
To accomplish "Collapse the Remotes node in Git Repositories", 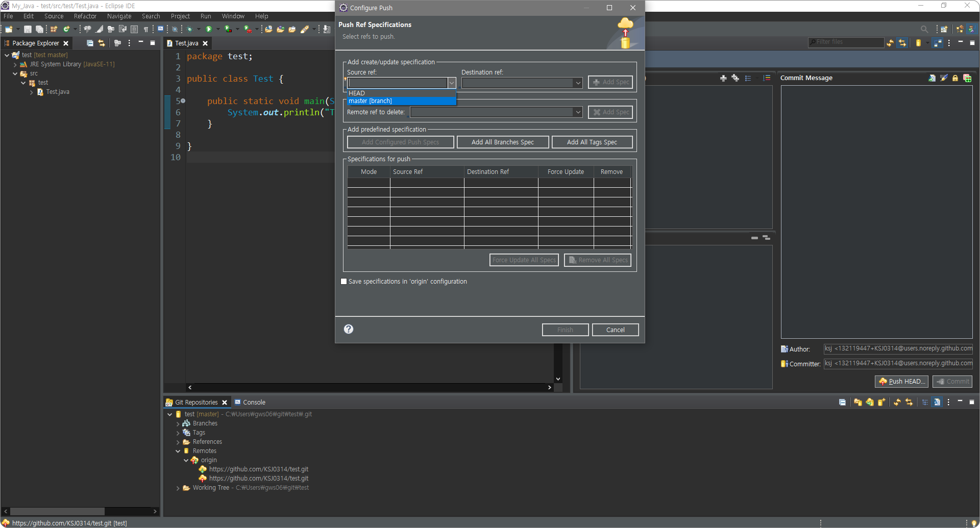I will click(178, 451).
